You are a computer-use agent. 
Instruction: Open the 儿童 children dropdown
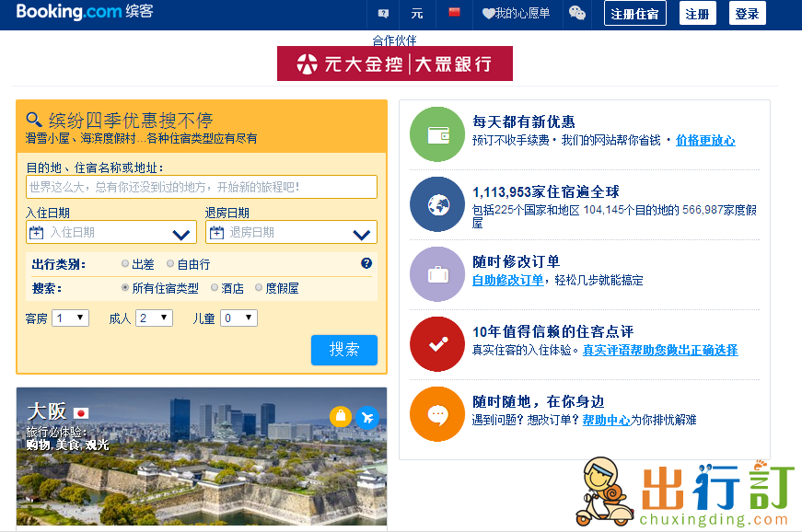[238, 318]
